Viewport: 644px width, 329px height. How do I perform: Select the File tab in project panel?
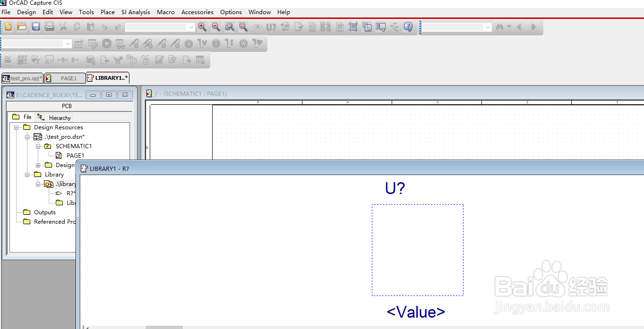tap(22, 117)
